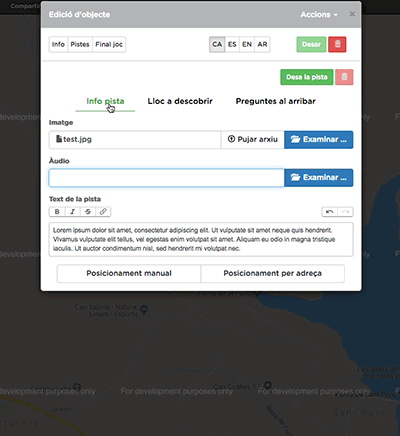
Task: Click inside the Lorem ipsum text area
Action: (201, 239)
